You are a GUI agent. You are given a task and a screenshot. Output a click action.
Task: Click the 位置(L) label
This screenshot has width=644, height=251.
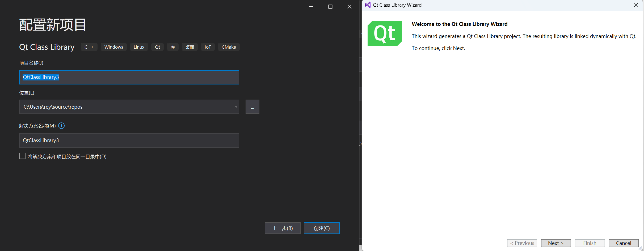click(27, 93)
